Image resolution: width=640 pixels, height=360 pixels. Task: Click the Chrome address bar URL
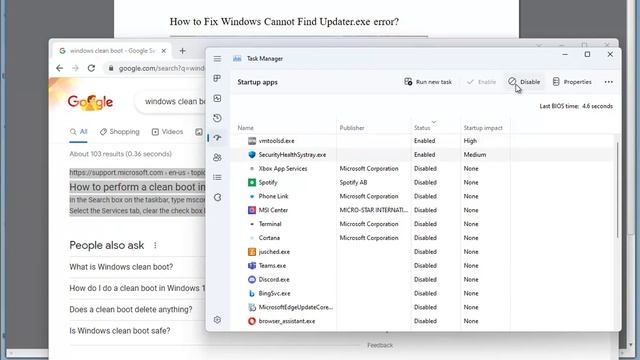161,68
